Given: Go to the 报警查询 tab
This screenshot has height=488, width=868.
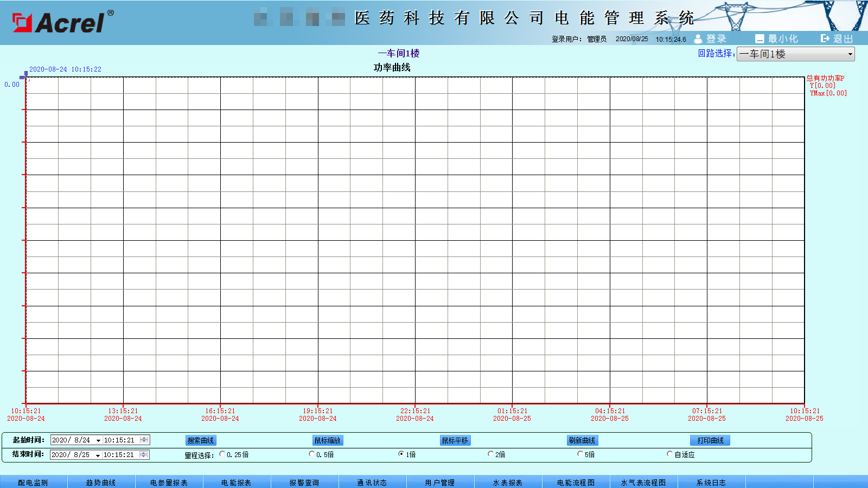Looking at the screenshot, I should tap(304, 482).
